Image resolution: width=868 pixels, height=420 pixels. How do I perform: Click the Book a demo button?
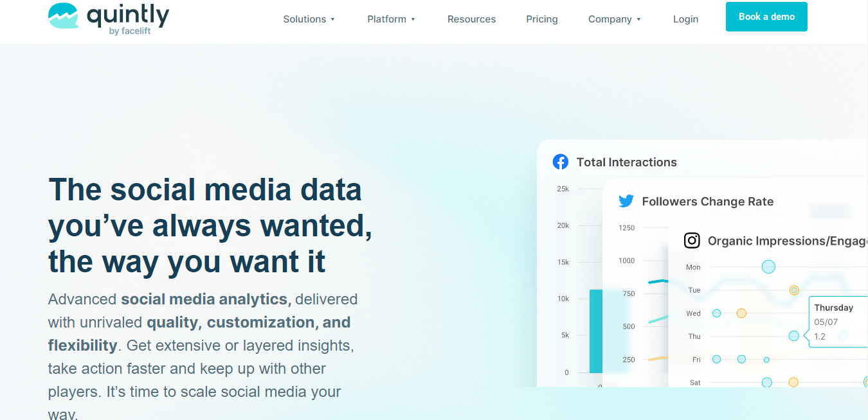[x=766, y=17]
